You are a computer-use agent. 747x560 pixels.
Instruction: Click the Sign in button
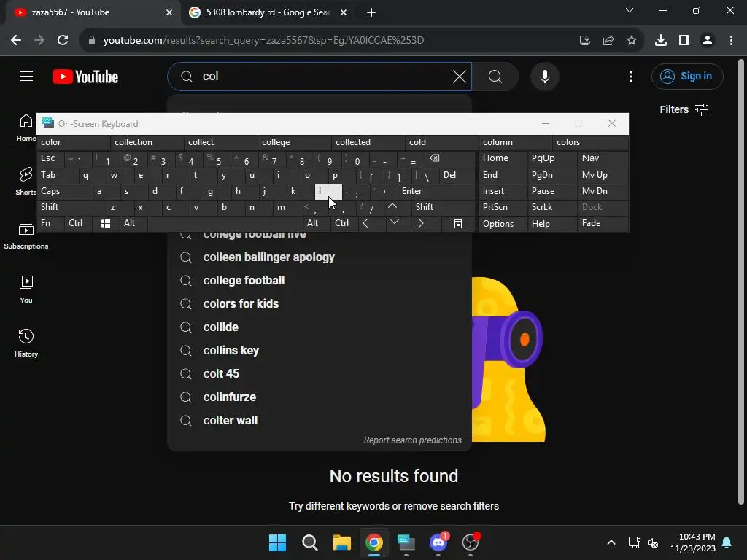click(687, 76)
